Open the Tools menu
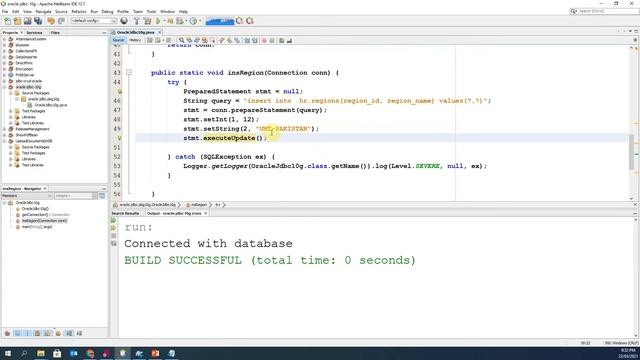This screenshot has width=640, height=360. click(x=151, y=11)
